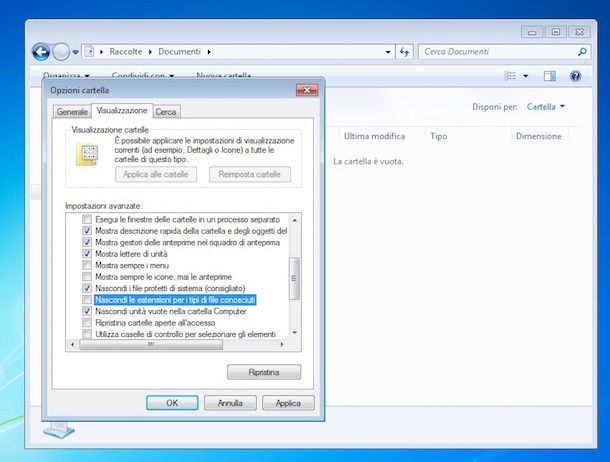
Task: Open the view options dropdown arrow
Action: click(526, 76)
